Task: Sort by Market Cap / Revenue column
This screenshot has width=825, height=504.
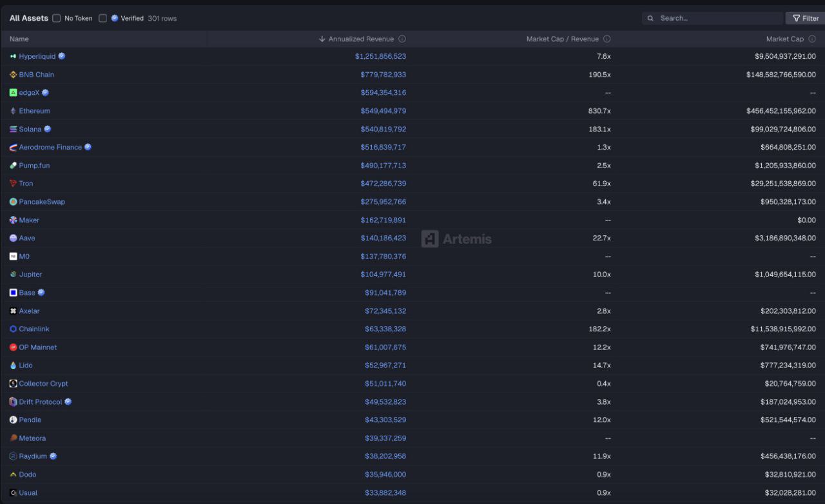Action: (562, 39)
